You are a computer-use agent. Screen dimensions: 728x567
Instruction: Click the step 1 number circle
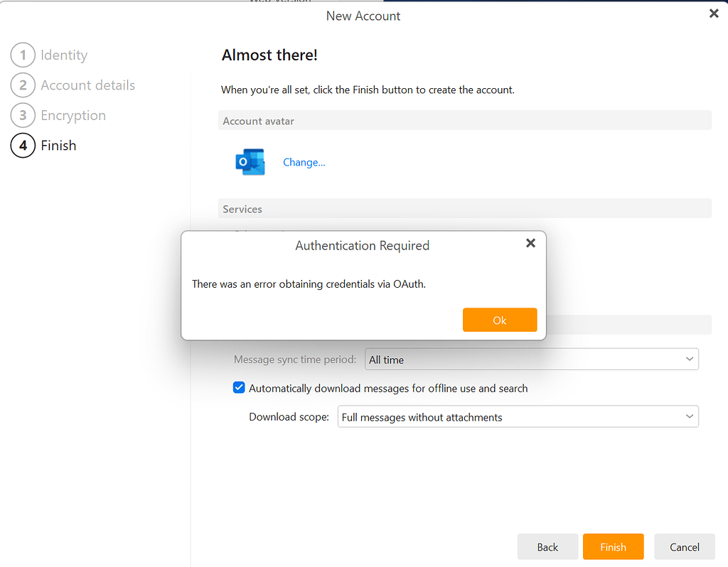tap(23, 55)
